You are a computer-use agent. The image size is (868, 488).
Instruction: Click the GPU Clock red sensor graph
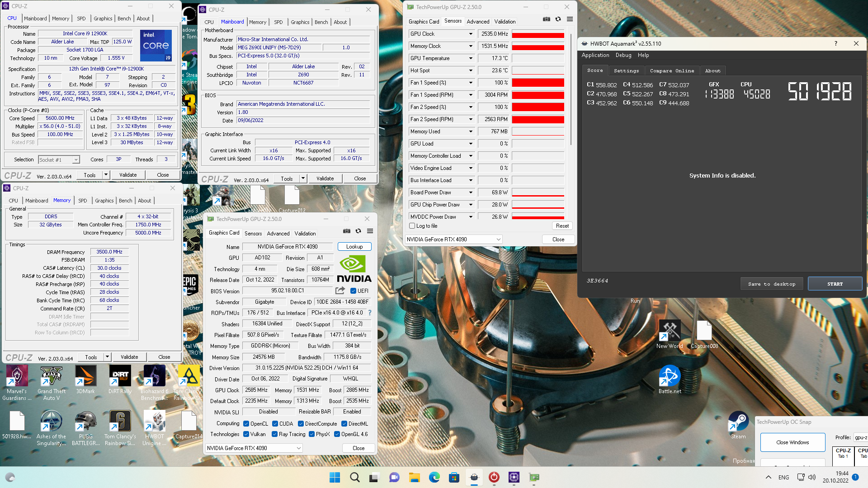click(x=538, y=34)
